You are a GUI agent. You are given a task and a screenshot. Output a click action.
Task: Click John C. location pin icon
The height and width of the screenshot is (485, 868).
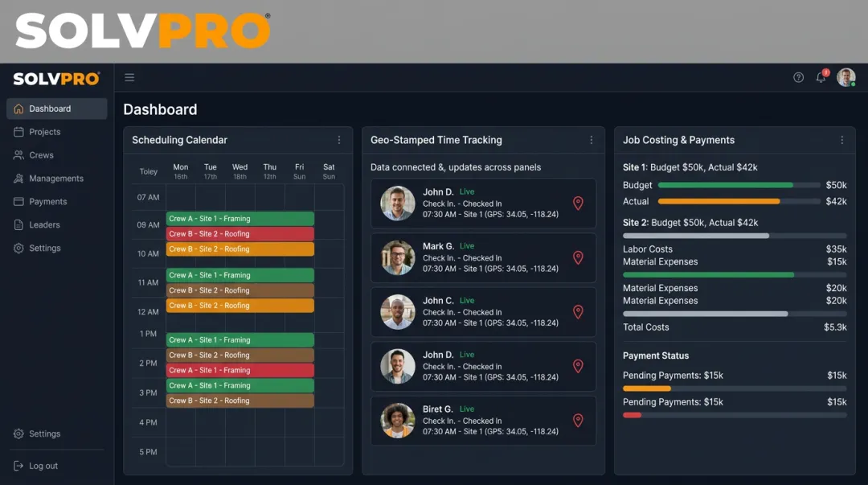578,312
